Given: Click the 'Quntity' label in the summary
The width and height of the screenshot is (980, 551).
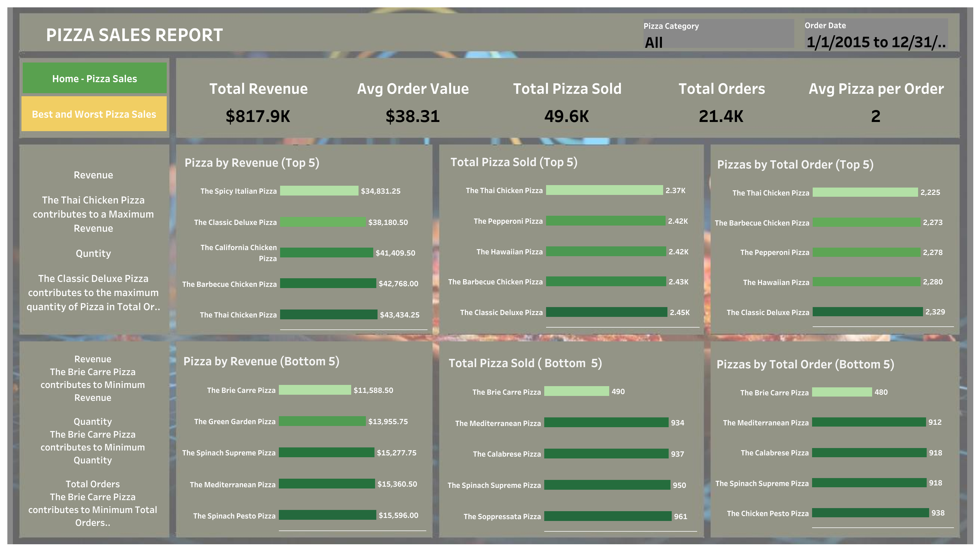Looking at the screenshot, I should pos(93,253).
